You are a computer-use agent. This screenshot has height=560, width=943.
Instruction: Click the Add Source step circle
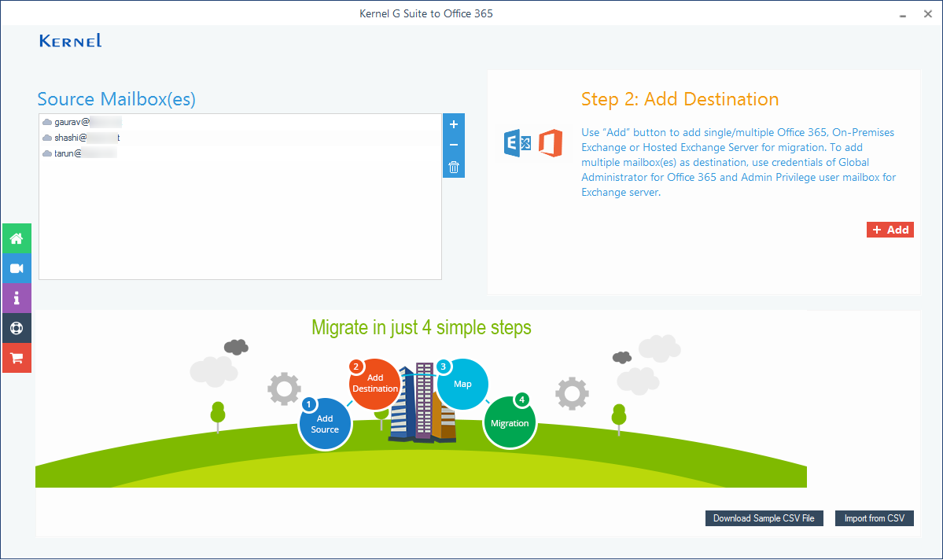325,424
